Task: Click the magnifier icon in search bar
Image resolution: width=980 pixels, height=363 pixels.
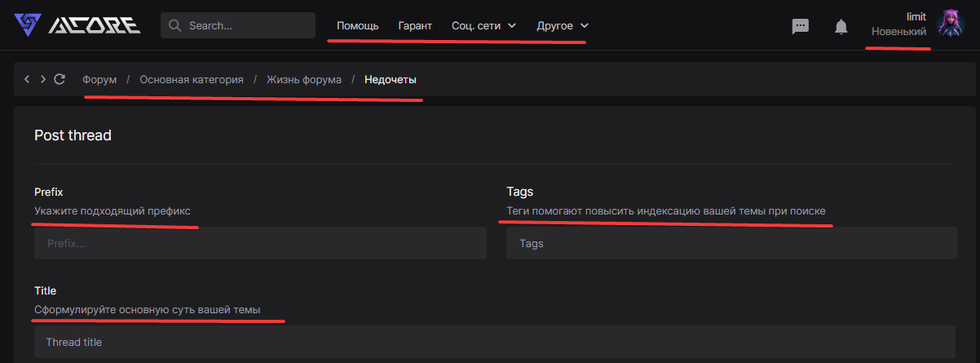Action: pyautogui.click(x=174, y=25)
